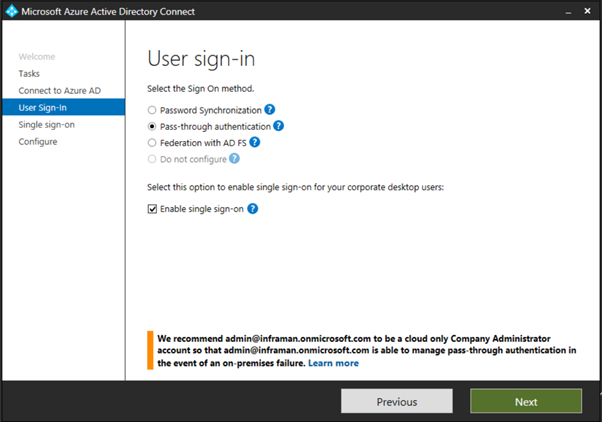
Task: Click help icon beside Enable single sign-on
Action: coord(253,209)
